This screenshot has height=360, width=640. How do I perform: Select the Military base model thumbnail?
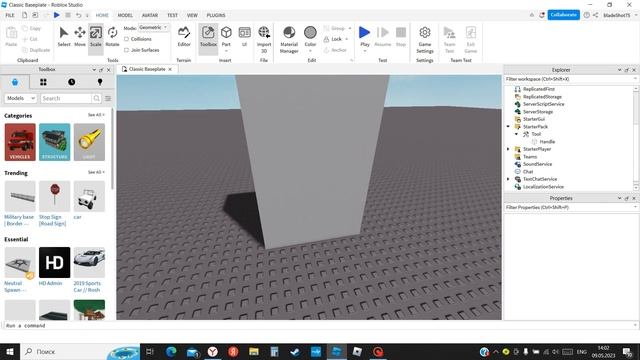(x=20, y=196)
